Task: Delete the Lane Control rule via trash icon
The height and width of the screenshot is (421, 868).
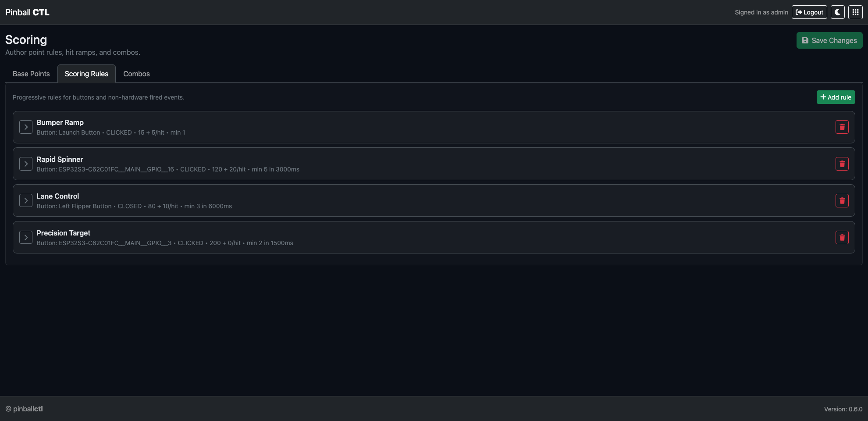Action: coord(841,200)
